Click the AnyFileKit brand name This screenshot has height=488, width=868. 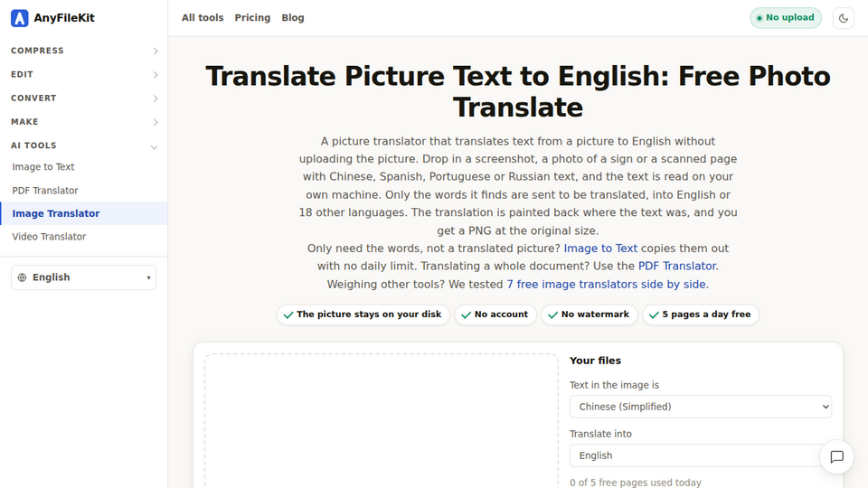(64, 18)
